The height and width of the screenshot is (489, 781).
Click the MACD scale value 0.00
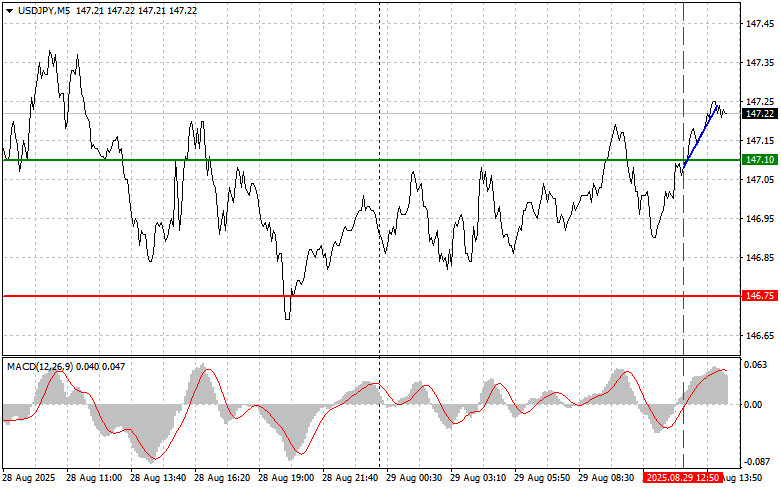[x=754, y=404]
